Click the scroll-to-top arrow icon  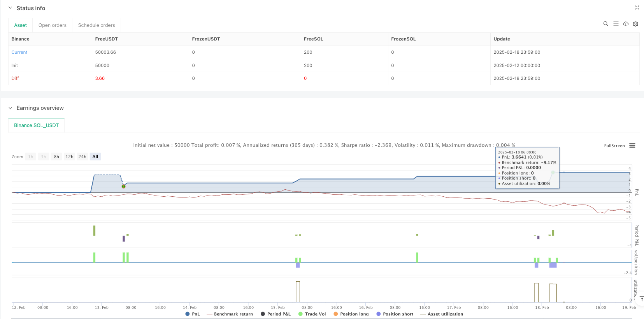tap(641, 299)
